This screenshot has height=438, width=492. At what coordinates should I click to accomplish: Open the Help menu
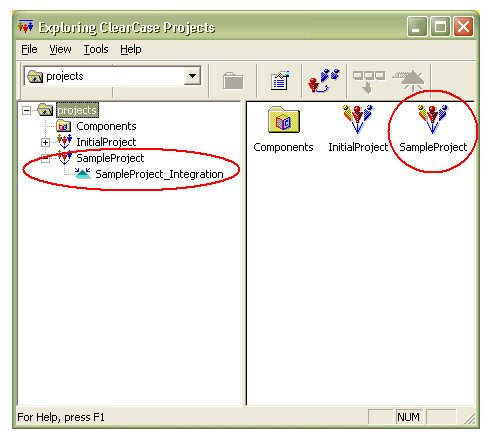pos(131,49)
